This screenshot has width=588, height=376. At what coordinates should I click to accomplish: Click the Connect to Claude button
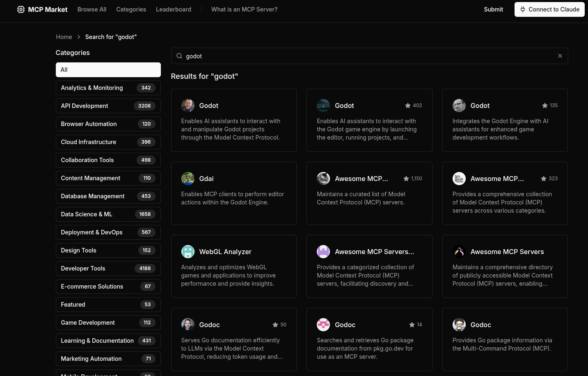[x=549, y=9]
